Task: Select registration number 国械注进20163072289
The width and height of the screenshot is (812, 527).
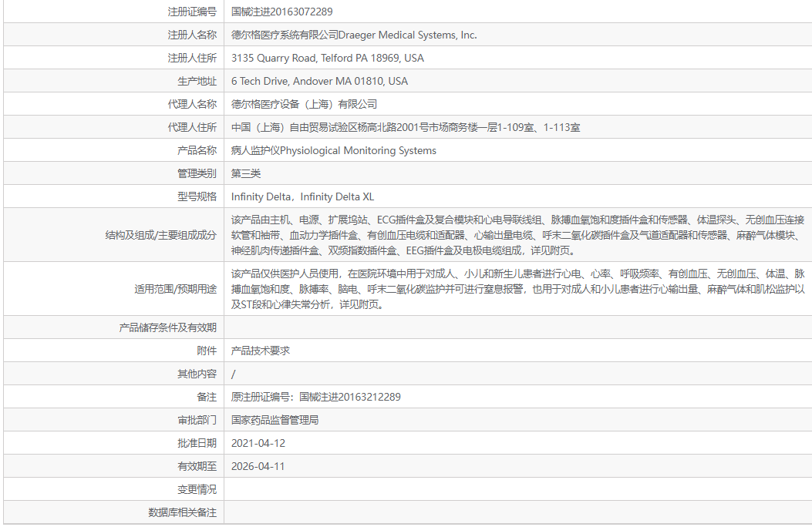Action: pos(281,12)
